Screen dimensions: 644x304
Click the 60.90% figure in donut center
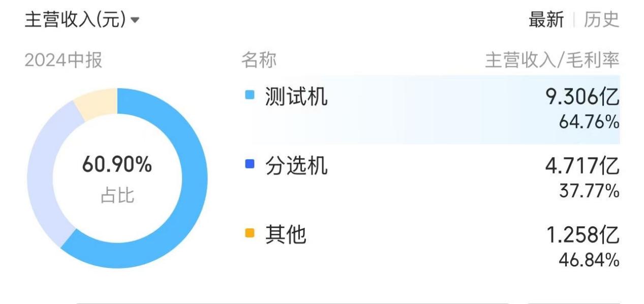click(117, 165)
